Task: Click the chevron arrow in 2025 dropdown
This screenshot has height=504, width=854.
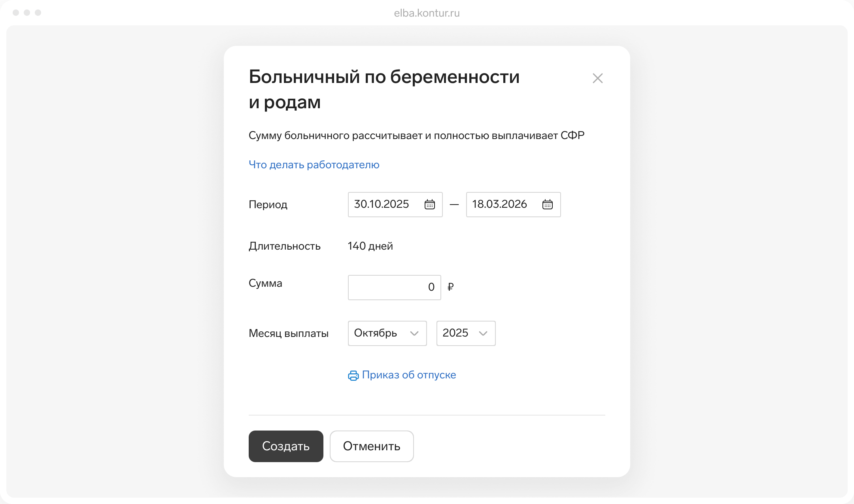Action: coord(483,333)
